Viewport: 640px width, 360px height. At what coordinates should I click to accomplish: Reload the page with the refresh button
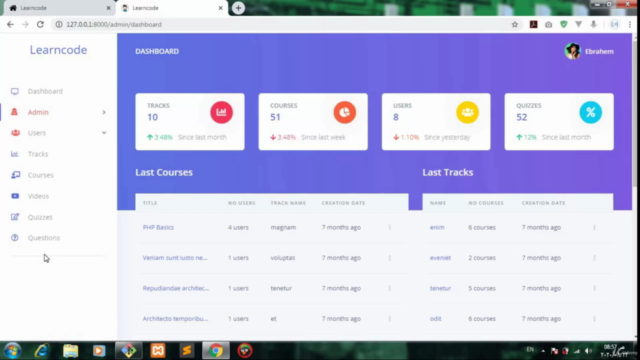(x=40, y=24)
